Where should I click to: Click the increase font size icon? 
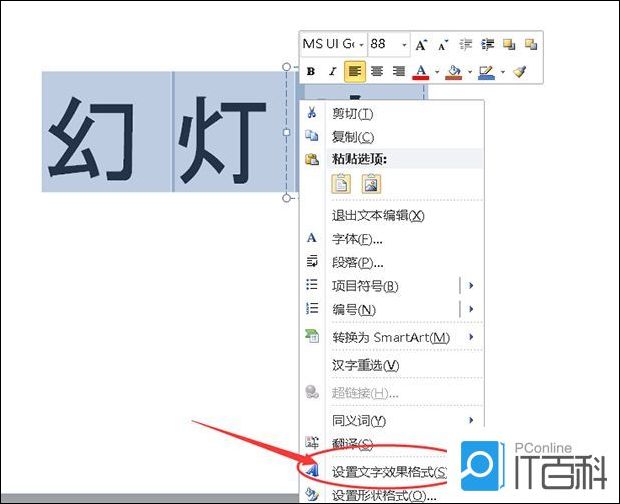point(422,45)
